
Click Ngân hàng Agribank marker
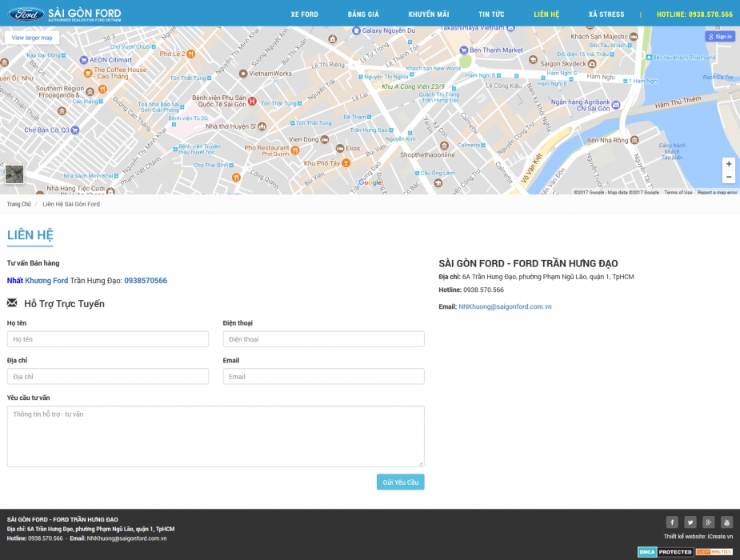[x=616, y=105]
